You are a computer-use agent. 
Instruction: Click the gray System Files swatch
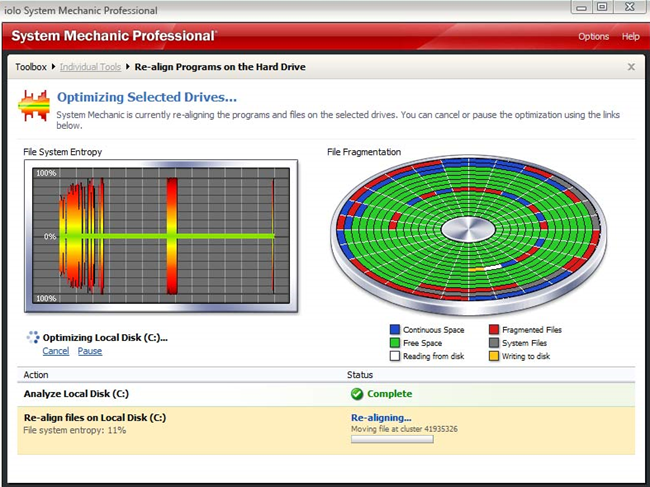pos(494,343)
